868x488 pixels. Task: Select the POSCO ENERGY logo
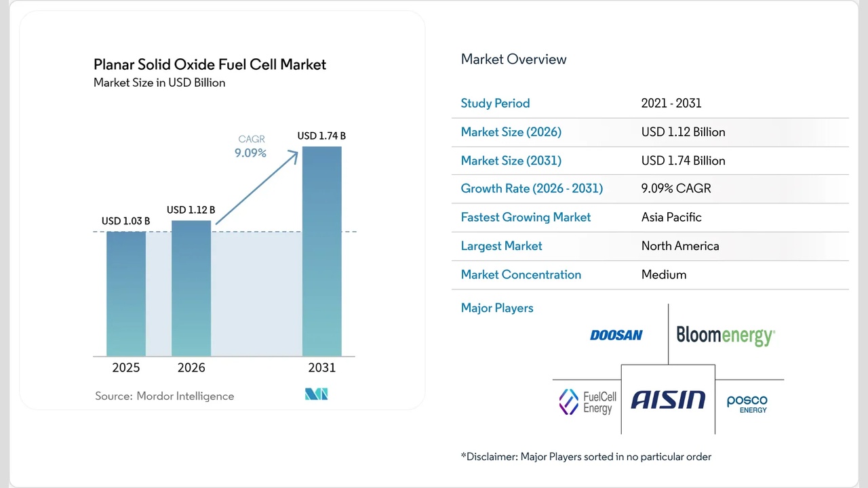point(746,401)
